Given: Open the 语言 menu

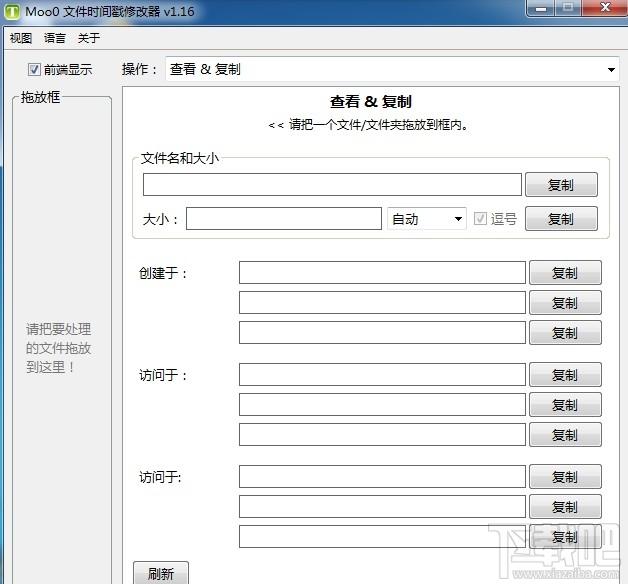Looking at the screenshot, I should point(54,38).
